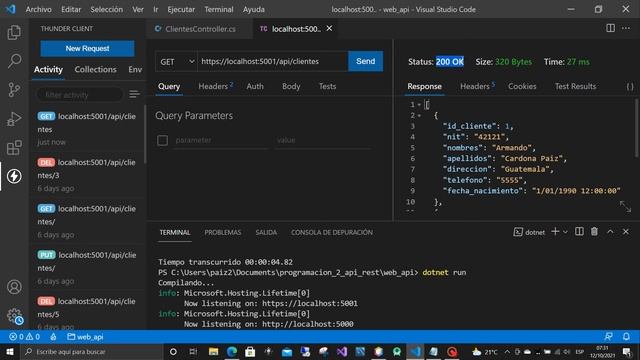Open the Editar menu
The height and width of the screenshot is (360, 640).
tap(71, 9)
